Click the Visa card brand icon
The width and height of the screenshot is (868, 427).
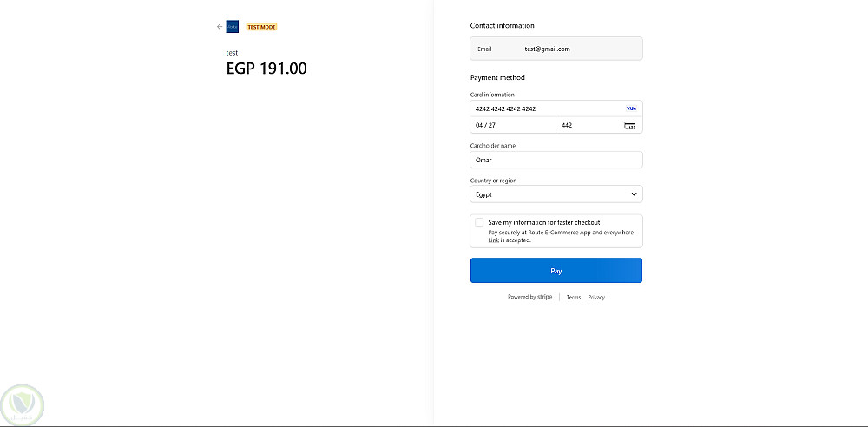tap(631, 108)
